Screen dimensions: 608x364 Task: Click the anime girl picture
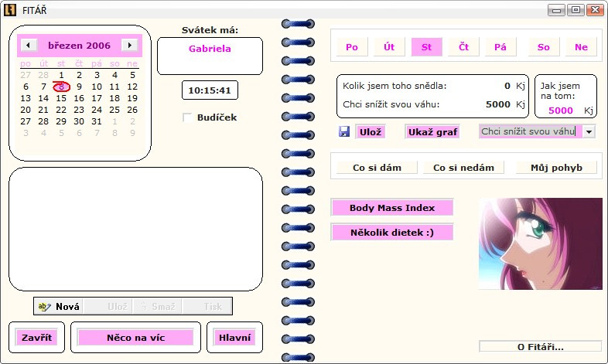(x=541, y=244)
